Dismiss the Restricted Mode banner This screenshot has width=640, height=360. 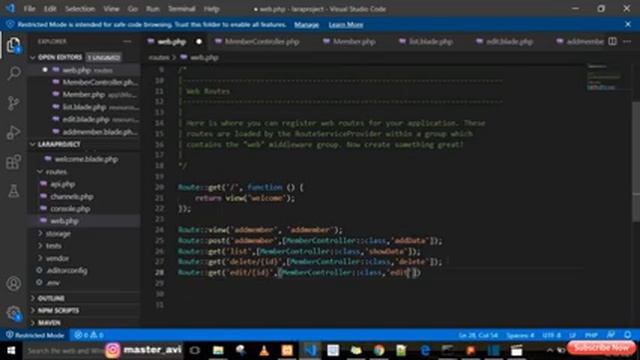(x=628, y=24)
